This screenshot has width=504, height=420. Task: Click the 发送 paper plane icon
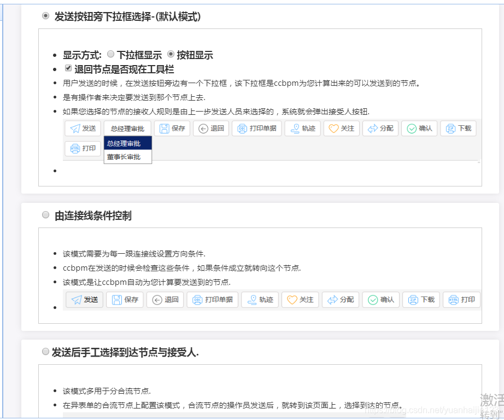point(76,129)
